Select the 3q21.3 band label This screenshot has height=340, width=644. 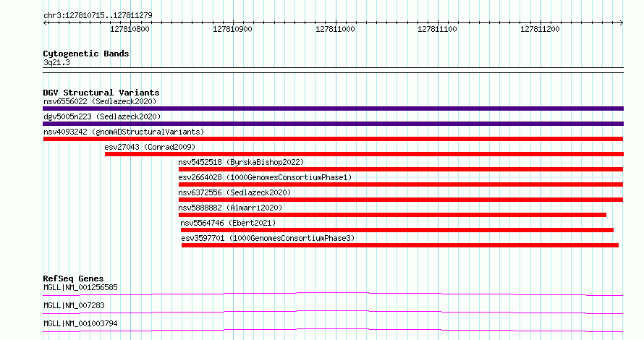[x=56, y=62]
